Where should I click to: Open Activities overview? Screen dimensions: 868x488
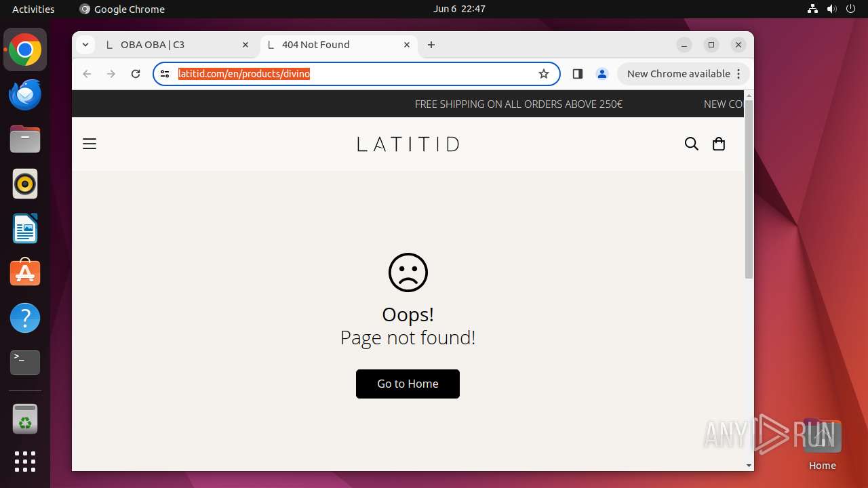tap(33, 9)
